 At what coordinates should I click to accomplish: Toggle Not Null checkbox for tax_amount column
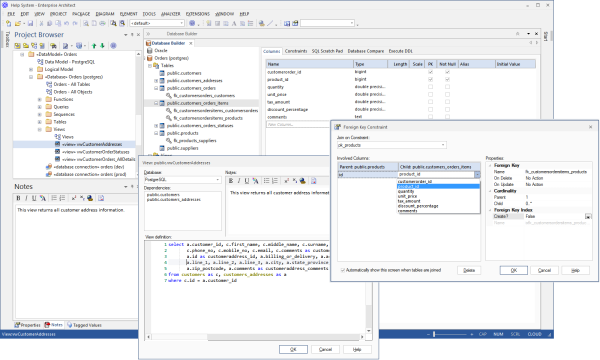[447, 102]
